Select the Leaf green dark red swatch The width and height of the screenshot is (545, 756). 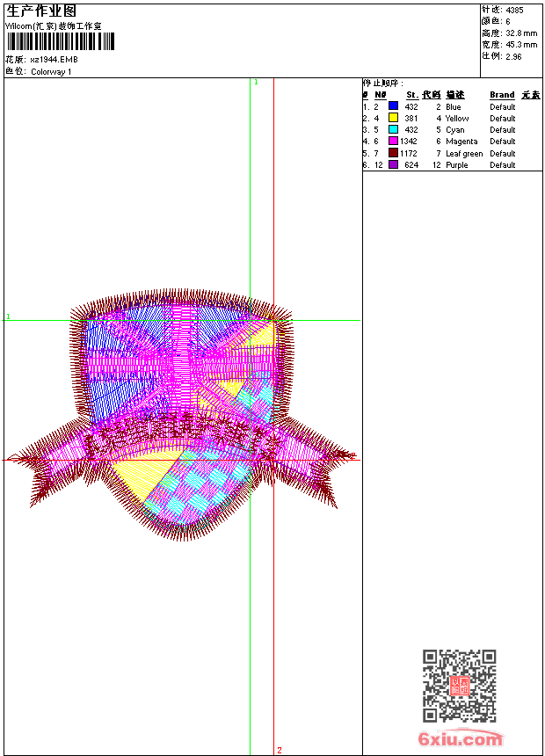point(393,153)
